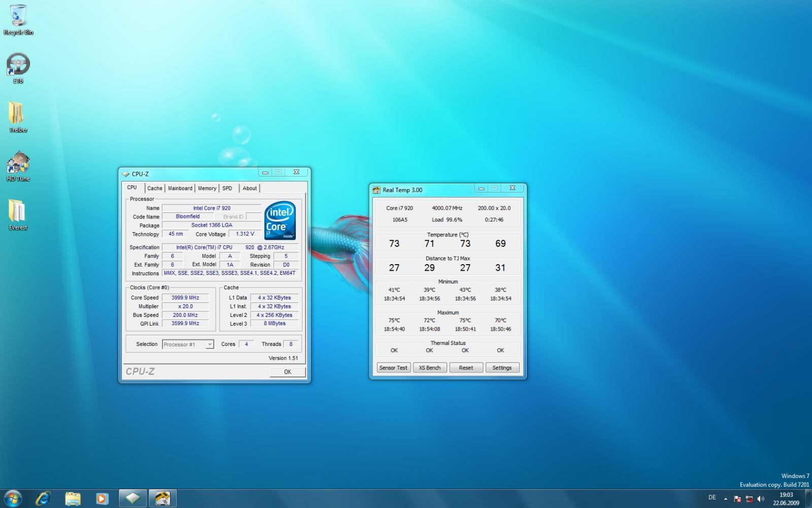The width and height of the screenshot is (812, 508).
Task: Click the Level 3 cache value '8 MBytes'
Action: (x=275, y=324)
